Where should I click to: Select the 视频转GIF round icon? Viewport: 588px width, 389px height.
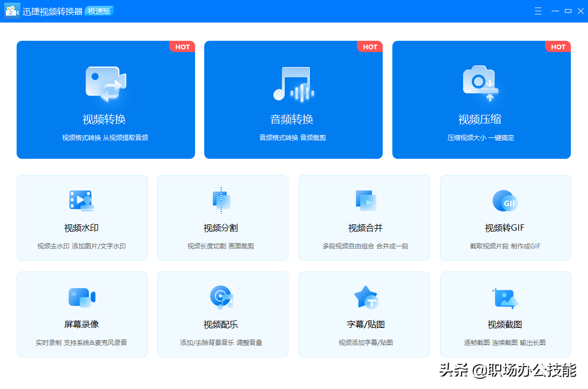[505, 201]
